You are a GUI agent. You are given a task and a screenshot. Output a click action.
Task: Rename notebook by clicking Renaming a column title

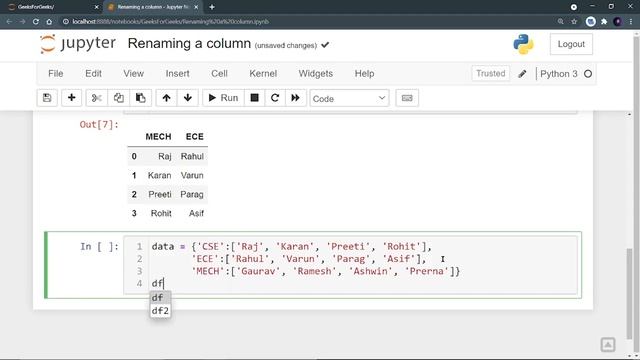189,43
